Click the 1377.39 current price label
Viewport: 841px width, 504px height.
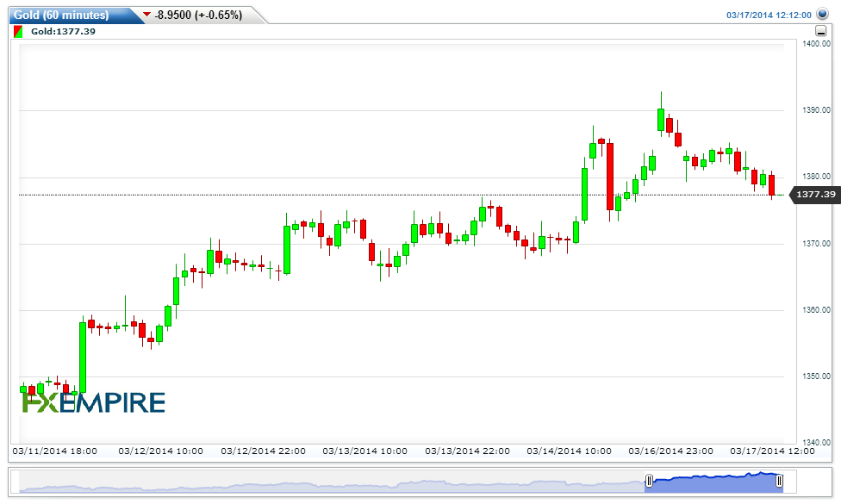(815, 194)
